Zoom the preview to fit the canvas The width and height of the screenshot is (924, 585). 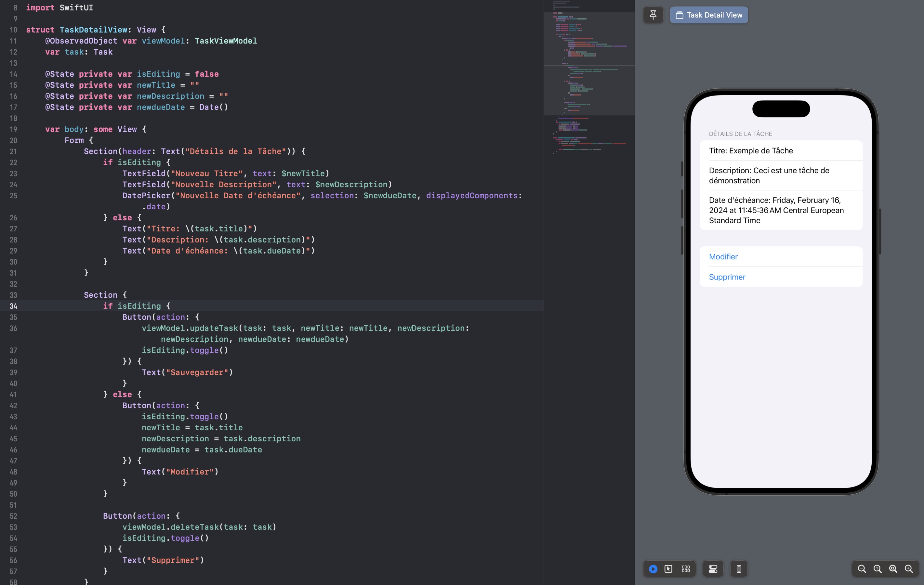[x=893, y=569]
